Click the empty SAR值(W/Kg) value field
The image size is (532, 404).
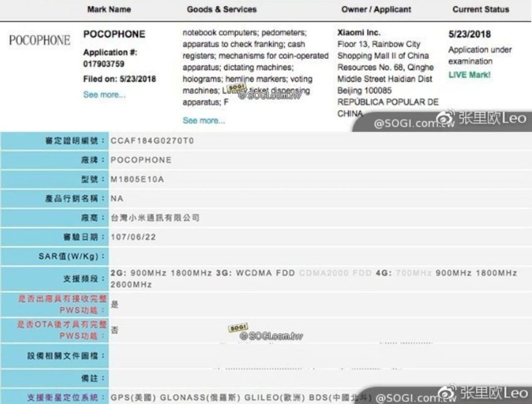click(x=312, y=256)
